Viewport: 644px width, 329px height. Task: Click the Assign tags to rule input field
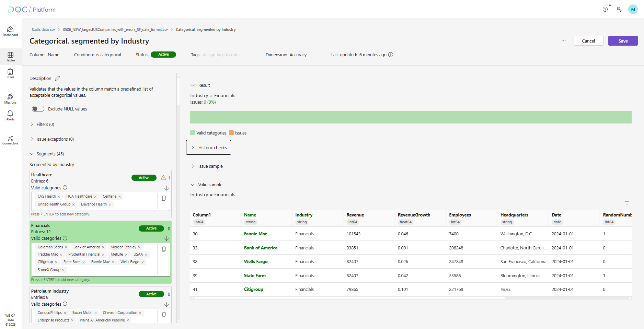[222, 55]
